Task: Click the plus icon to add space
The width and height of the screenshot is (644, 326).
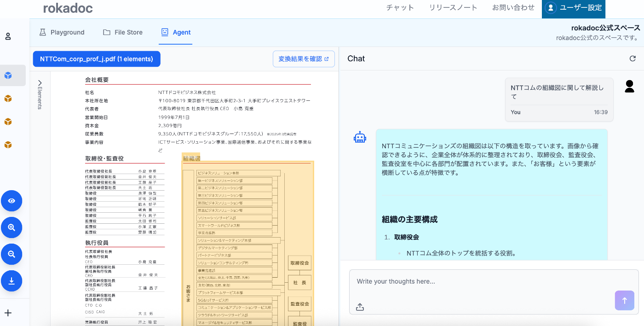Action: [x=8, y=313]
